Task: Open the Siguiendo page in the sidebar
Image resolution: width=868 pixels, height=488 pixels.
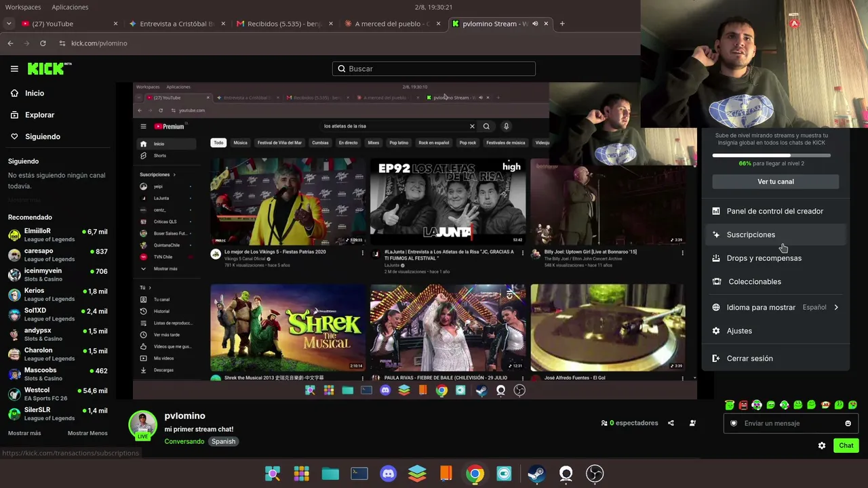Action: (x=43, y=136)
